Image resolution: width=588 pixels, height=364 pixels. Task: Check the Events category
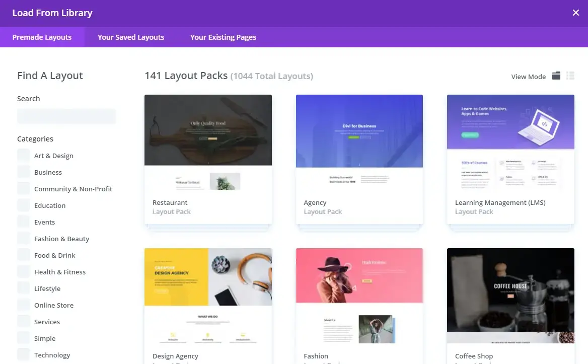point(23,222)
